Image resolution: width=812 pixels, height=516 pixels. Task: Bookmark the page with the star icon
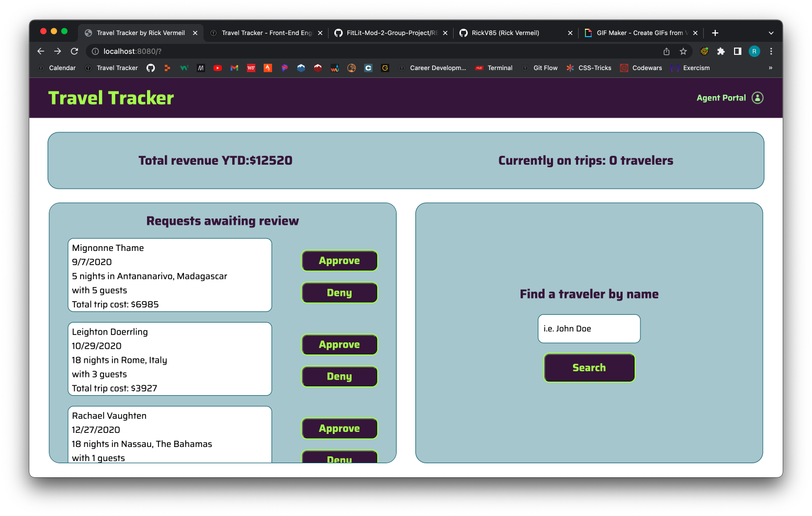683,51
